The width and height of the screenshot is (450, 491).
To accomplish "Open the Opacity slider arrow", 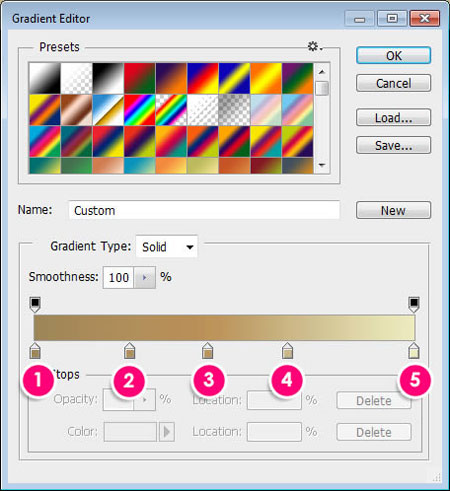I will point(145,399).
